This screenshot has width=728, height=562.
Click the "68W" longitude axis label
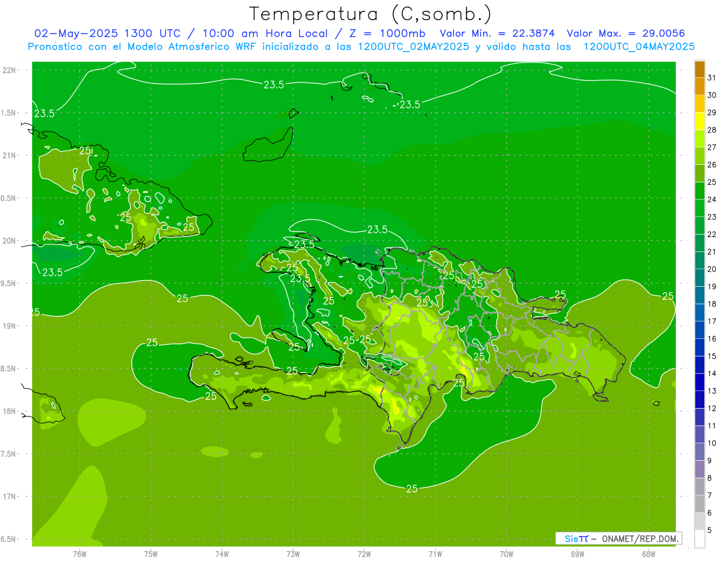click(x=649, y=554)
